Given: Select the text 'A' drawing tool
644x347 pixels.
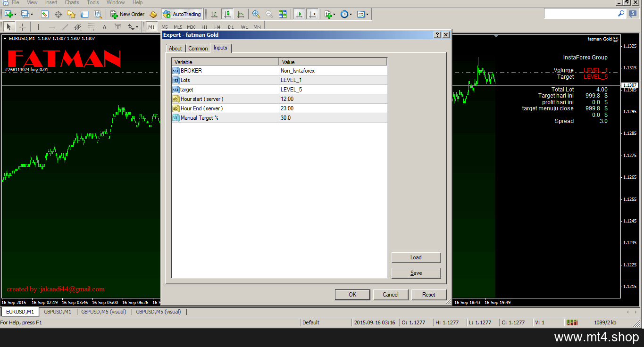Looking at the screenshot, I should (105, 27).
